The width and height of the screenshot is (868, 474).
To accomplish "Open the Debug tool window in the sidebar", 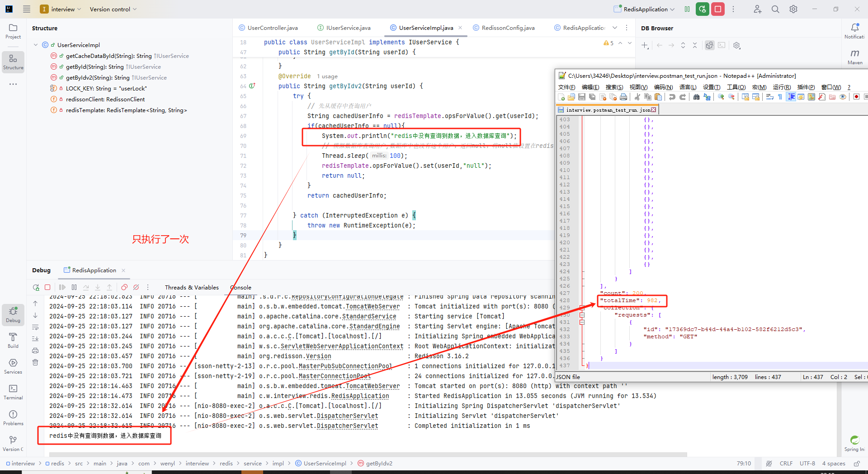I will tap(13, 315).
